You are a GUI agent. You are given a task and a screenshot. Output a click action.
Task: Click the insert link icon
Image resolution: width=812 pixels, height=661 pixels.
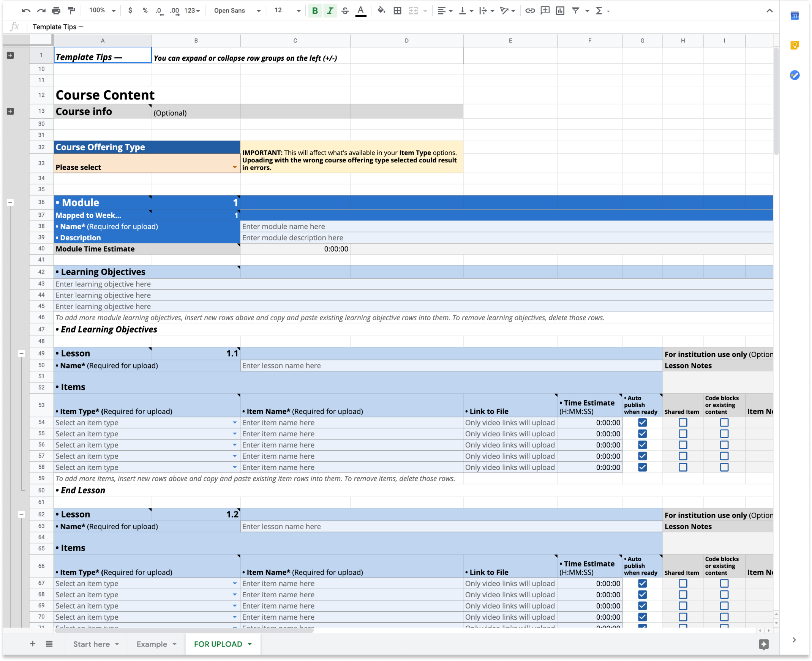coord(530,11)
